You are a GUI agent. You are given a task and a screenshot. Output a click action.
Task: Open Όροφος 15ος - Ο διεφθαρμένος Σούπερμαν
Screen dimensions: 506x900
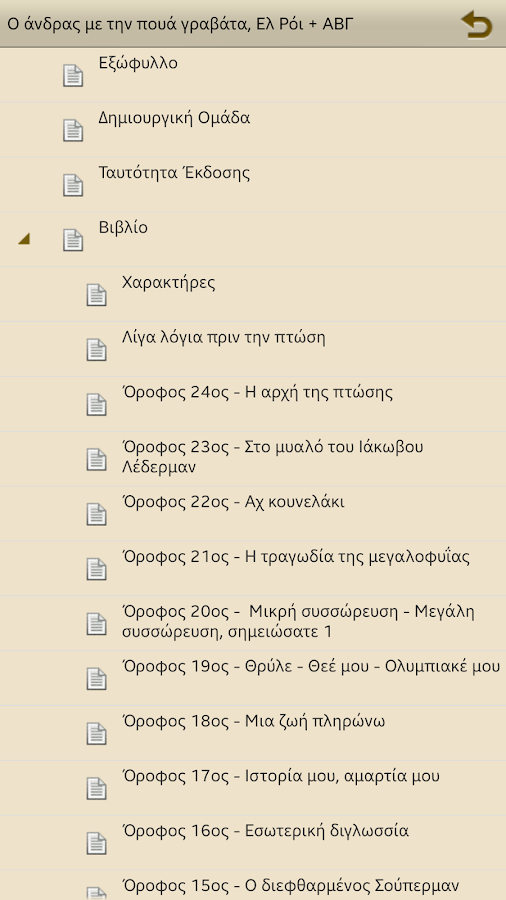tap(253, 885)
